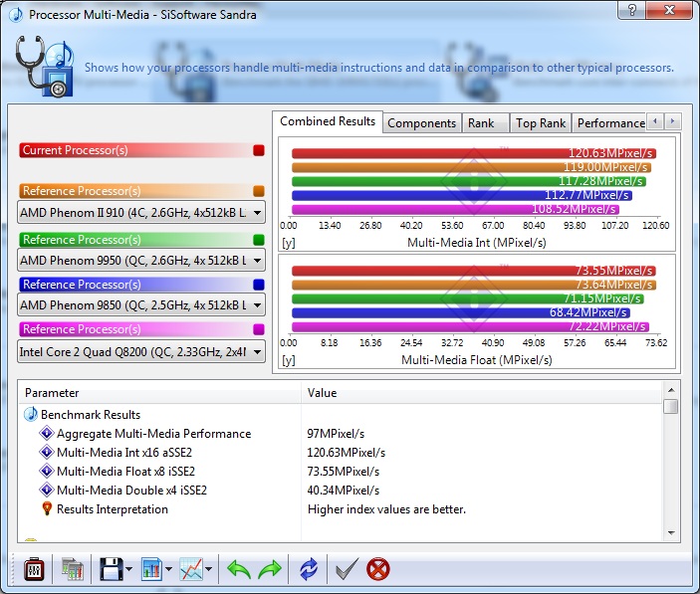
Task: Click the results list scroll down arrow
Action: (670, 533)
